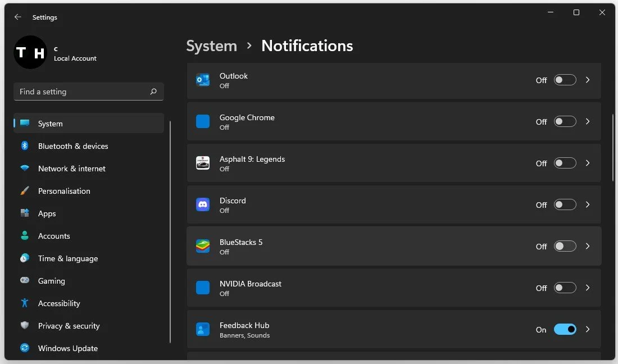Click the Privacy shield icon
The height and width of the screenshot is (364, 618).
pos(24,325)
